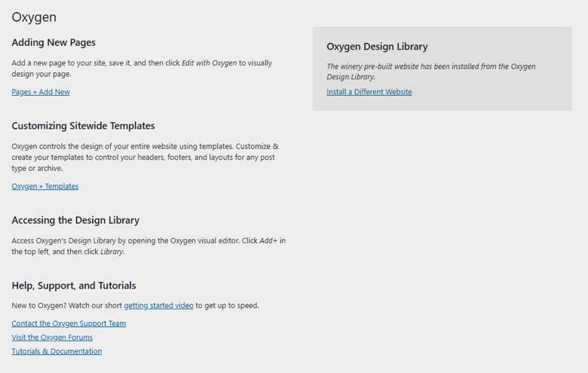Click Install a Different Website link
The image size is (588, 373).
click(x=369, y=92)
